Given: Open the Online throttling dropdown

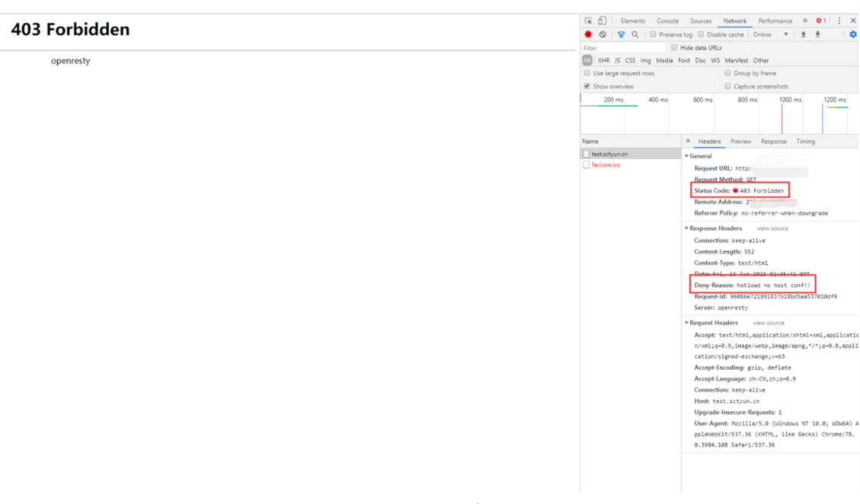Looking at the screenshot, I should pyautogui.click(x=771, y=34).
